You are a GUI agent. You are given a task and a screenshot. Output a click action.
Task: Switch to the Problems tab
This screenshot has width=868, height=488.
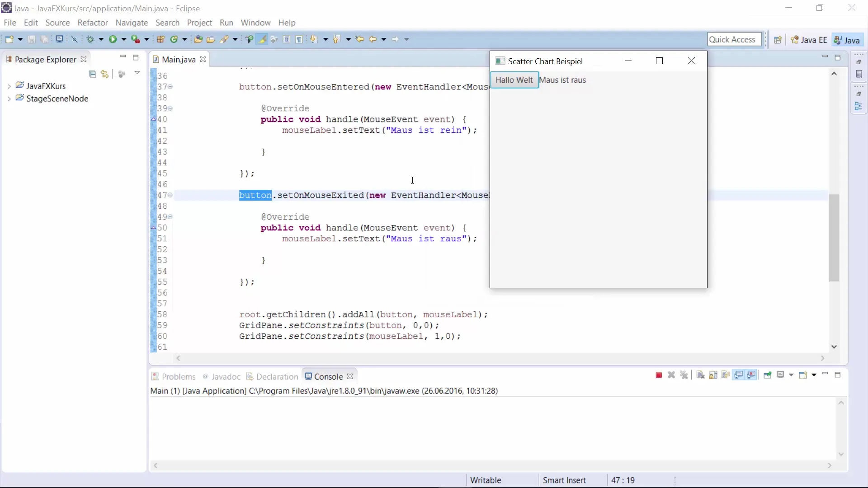(174, 376)
